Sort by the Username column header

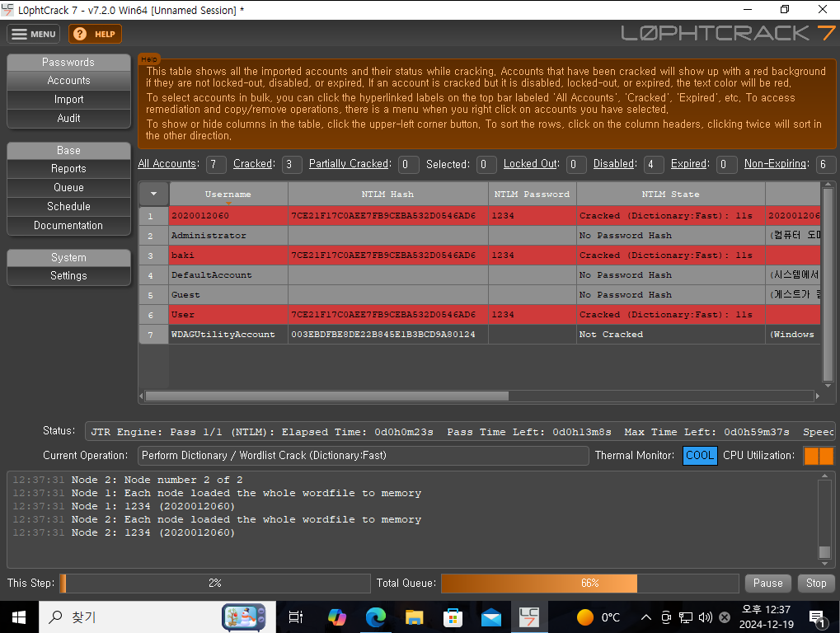click(x=228, y=194)
